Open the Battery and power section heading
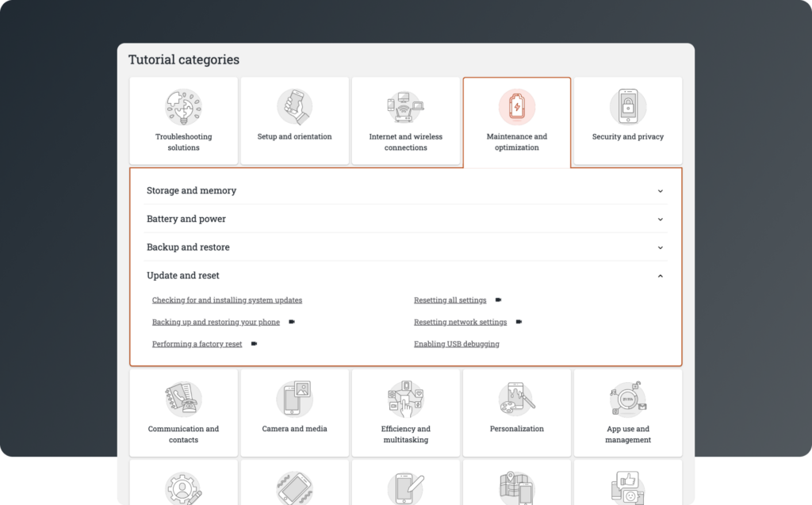This screenshot has height=505, width=812. click(186, 219)
